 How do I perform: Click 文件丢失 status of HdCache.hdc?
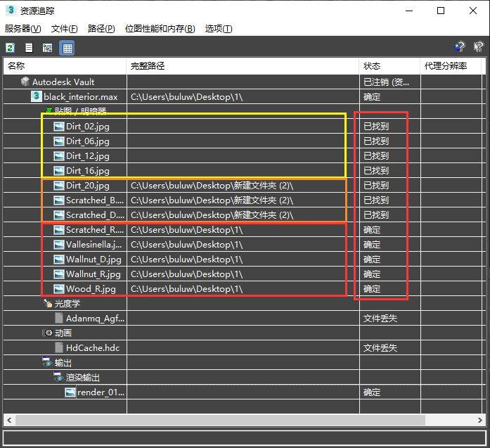click(x=380, y=347)
